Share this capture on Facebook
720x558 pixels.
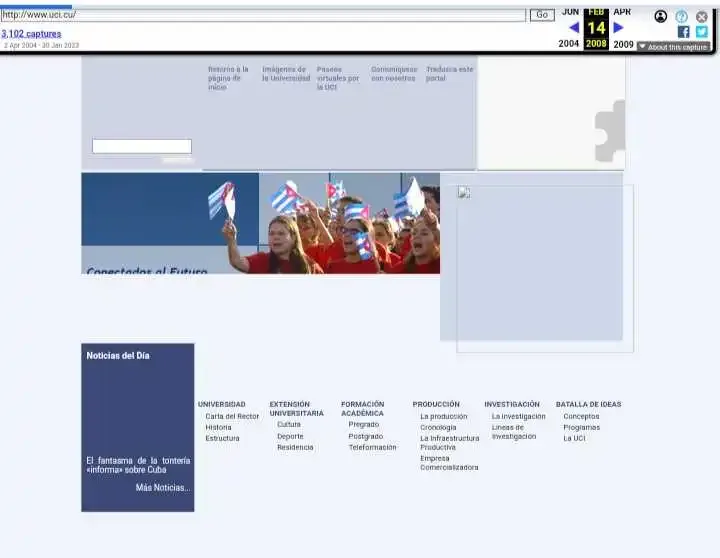tap(683, 32)
